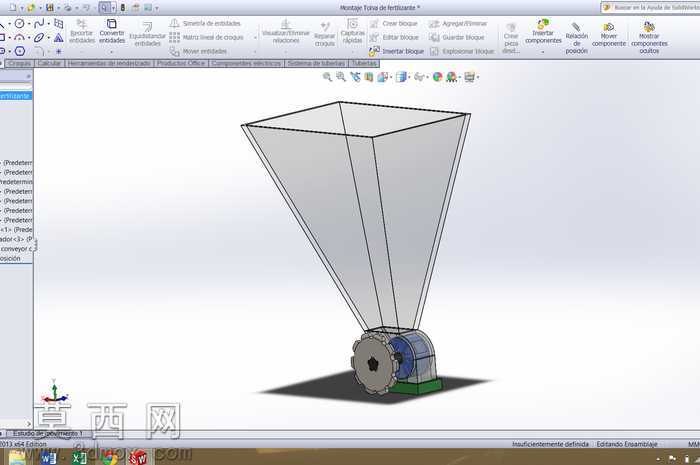Click Simetría de entidades
700x465 pixels.
206,23
